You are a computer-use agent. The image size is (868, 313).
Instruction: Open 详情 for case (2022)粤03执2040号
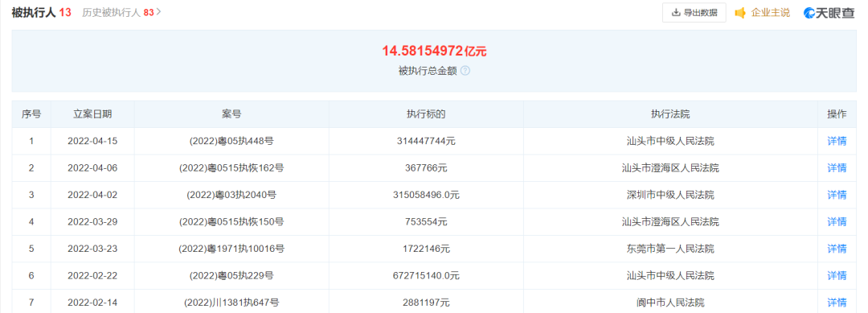pyautogui.click(x=837, y=195)
